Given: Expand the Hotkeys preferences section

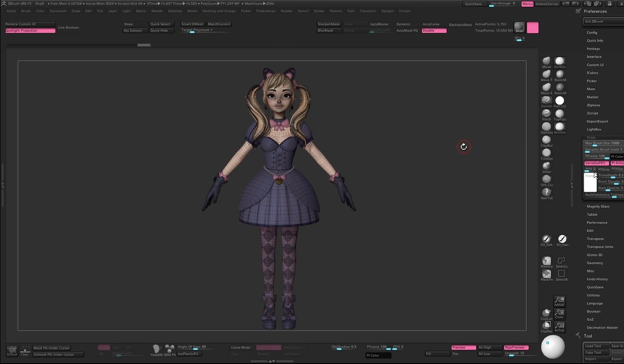Looking at the screenshot, I should 593,49.
